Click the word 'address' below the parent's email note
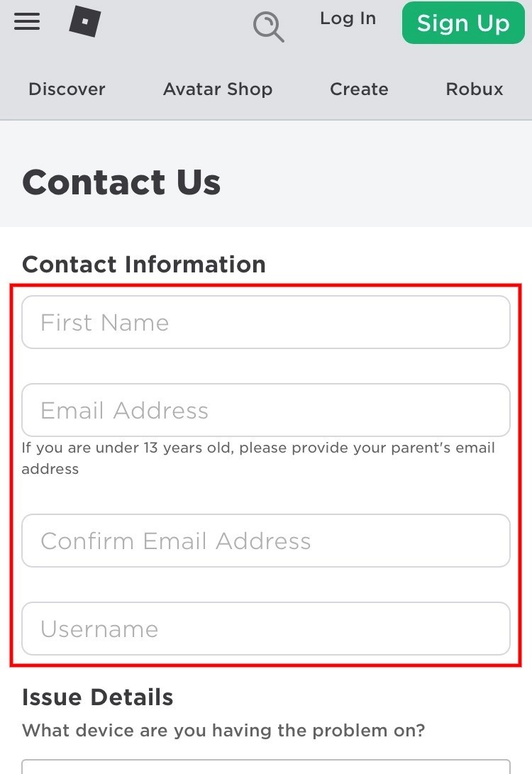This screenshot has height=774, width=532. [50, 469]
